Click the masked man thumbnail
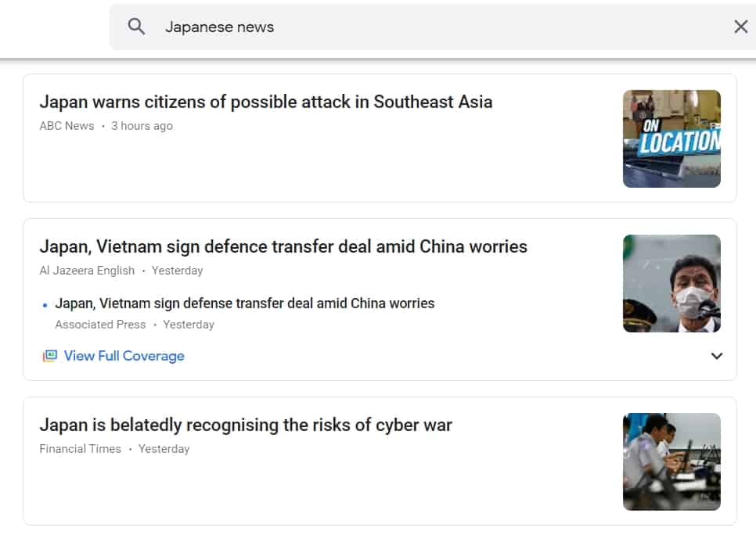The height and width of the screenshot is (535, 756). 671,283
